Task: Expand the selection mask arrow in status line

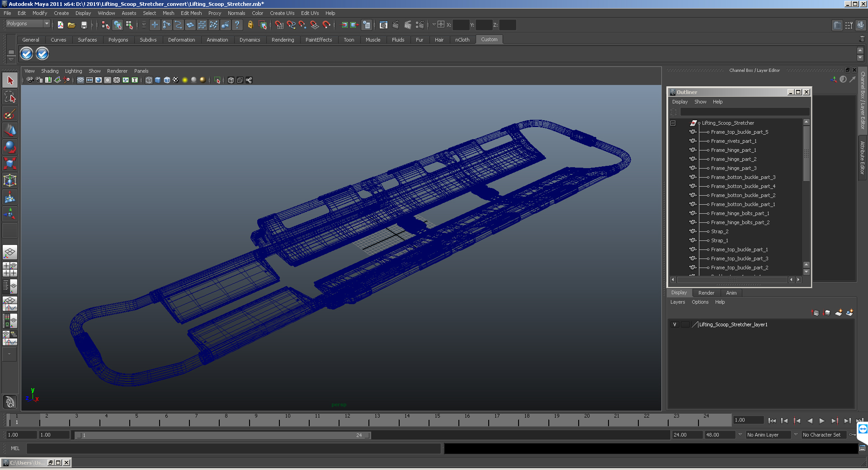Action: 144,25
